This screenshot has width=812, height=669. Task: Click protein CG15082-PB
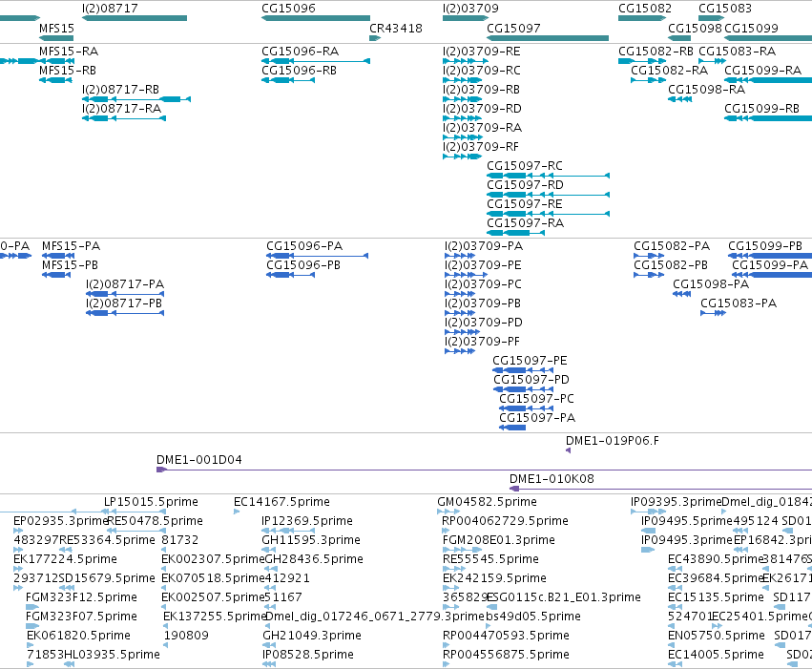tap(649, 275)
